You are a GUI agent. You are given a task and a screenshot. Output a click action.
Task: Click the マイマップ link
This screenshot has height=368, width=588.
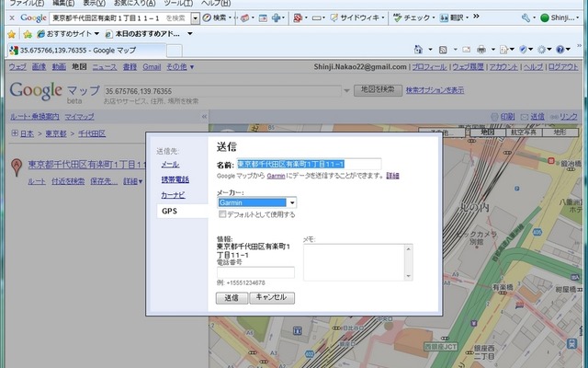pos(79,117)
